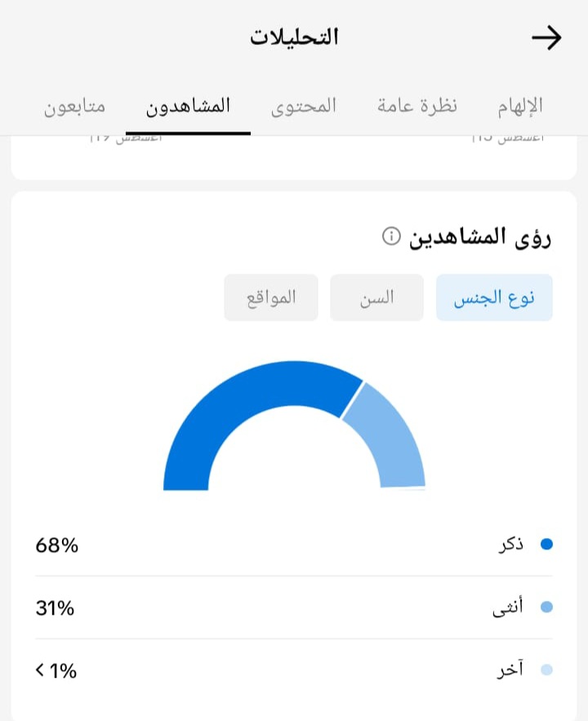Click the 68% value for male
This screenshot has height=721, width=588.
[57, 545]
